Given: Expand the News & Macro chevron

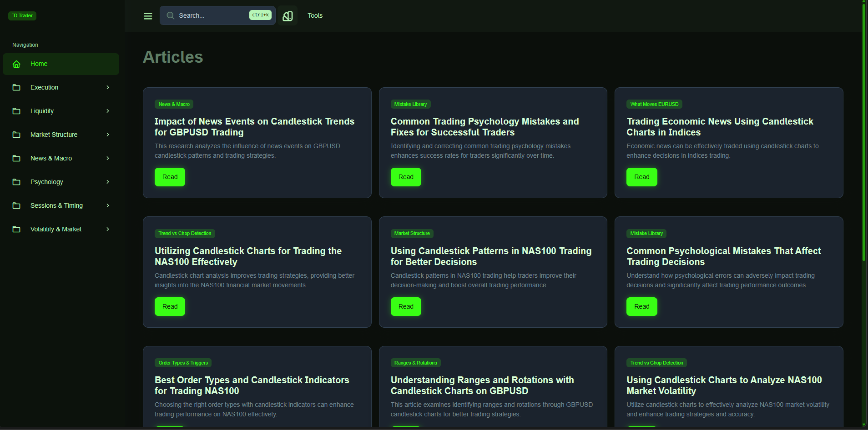Looking at the screenshot, I should tap(108, 158).
